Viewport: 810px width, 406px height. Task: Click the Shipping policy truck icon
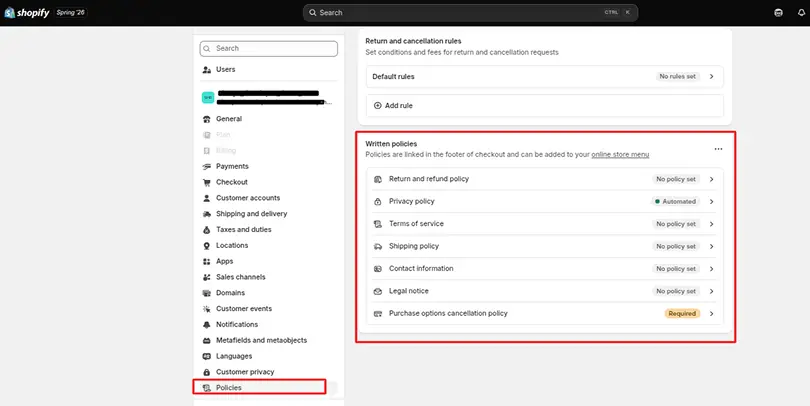(378, 246)
